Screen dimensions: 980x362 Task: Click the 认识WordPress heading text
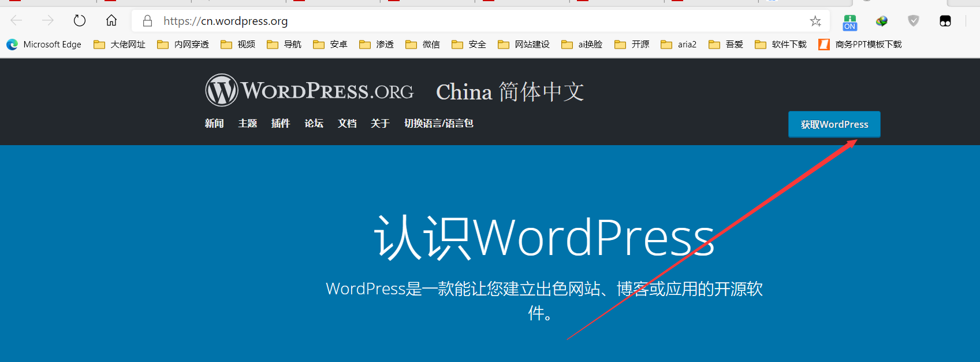point(545,238)
